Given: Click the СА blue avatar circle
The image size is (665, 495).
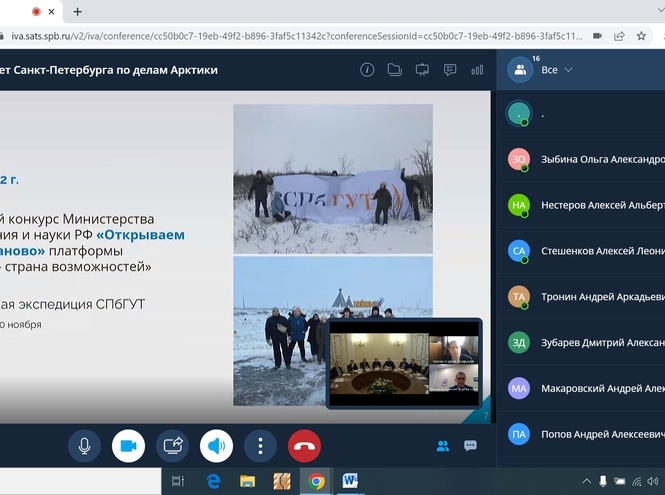Looking at the screenshot, I should [x=519, y=251].
